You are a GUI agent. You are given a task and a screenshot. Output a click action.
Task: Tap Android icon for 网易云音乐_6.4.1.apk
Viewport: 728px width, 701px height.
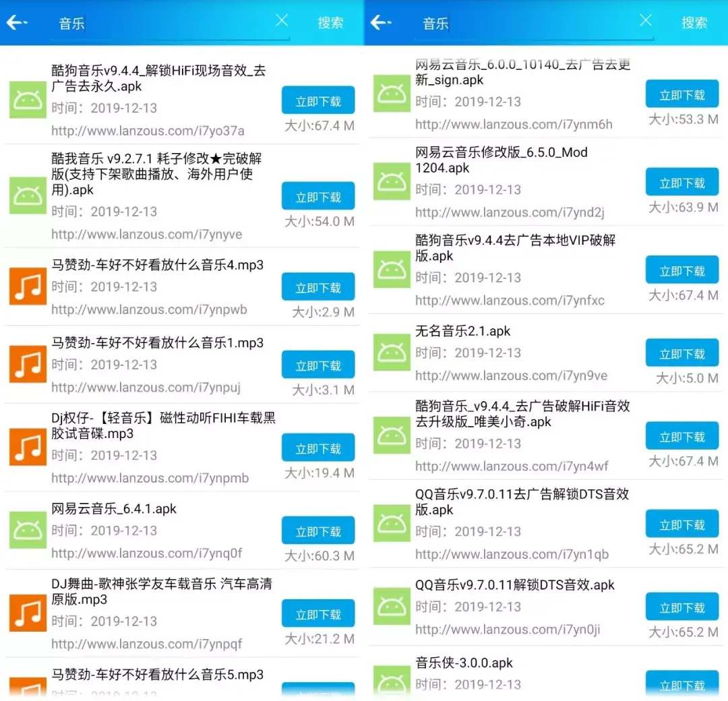pos(28,530)
